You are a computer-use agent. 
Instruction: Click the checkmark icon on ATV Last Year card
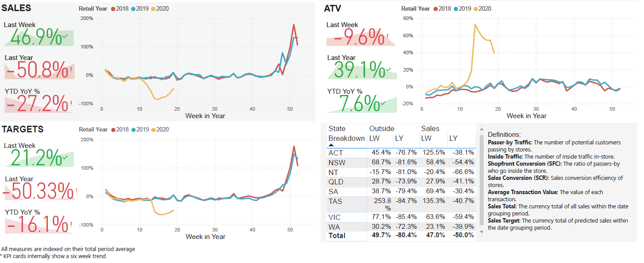[x=389, y=69]
